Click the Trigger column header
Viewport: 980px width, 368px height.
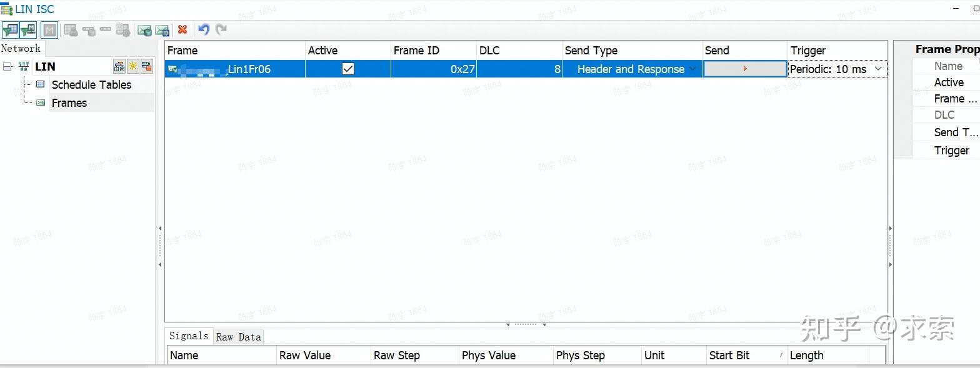[x=837, y=51]
